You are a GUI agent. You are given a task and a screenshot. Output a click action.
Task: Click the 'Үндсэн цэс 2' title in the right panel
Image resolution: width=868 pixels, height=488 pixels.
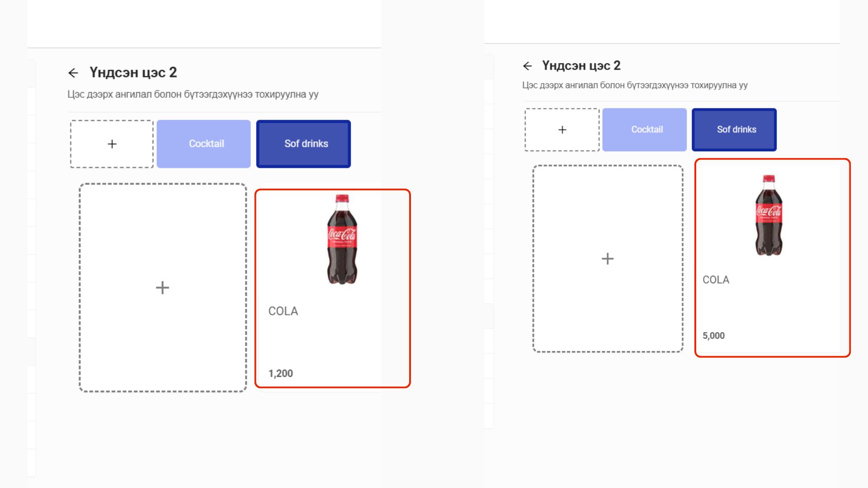coord(581,66)
